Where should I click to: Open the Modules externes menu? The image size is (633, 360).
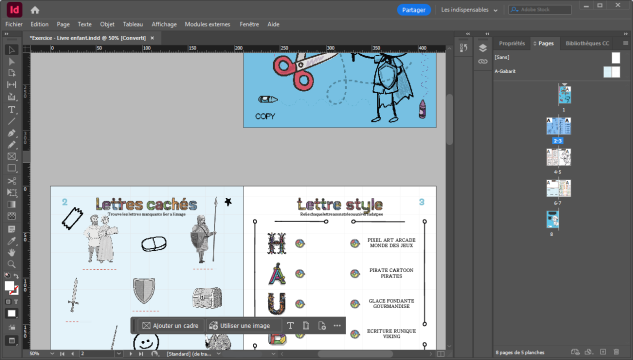coord(208,24)
